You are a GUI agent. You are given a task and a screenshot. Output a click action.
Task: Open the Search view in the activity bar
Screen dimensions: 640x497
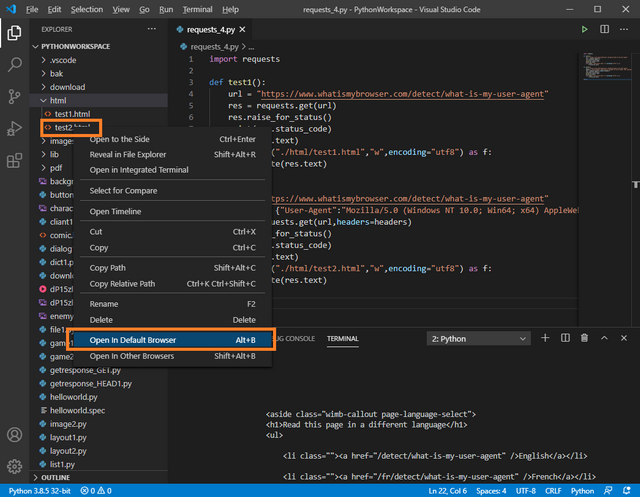[x=14, y=64]
